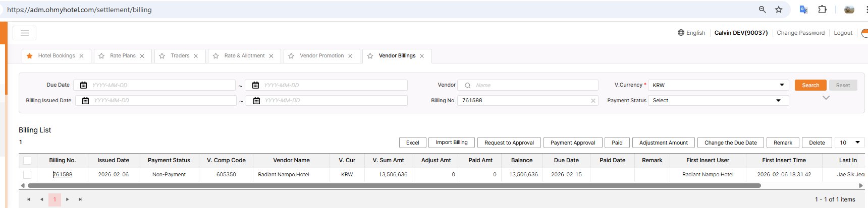Open the Payment Status dropdown
This screenshot has height=208, width=868.
coord(718,101)
